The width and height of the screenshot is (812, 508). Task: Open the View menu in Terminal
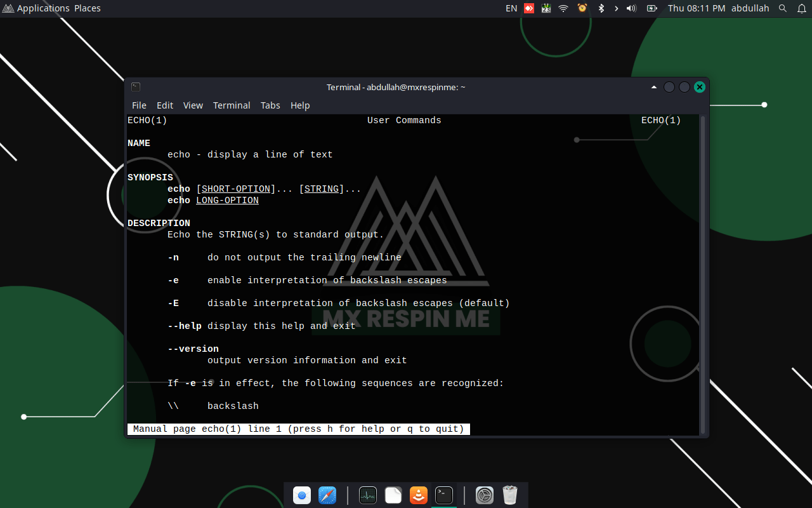tap(193, 105)
